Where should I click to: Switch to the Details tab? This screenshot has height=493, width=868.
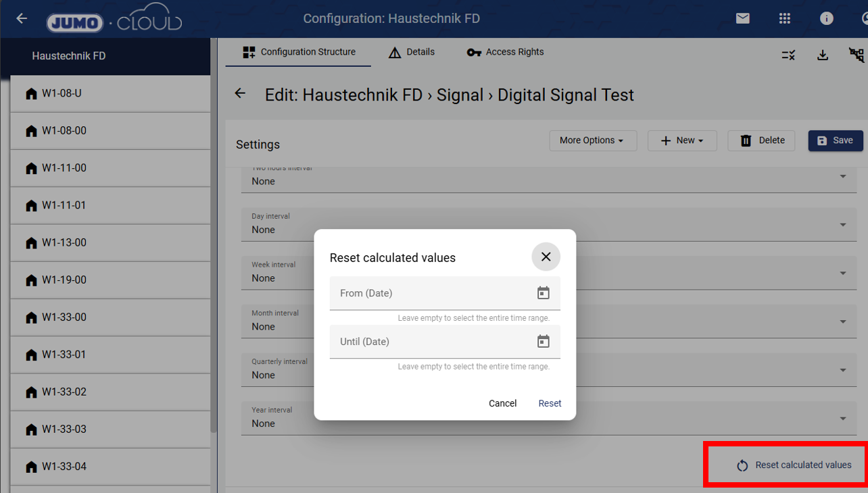(x=412, y=52)
